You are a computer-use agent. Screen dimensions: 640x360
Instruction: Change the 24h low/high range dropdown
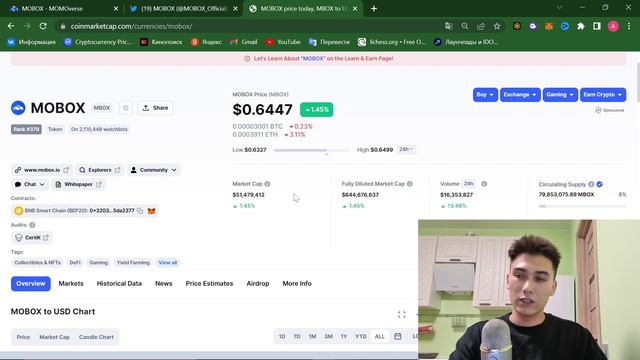[x=406, y=149]
